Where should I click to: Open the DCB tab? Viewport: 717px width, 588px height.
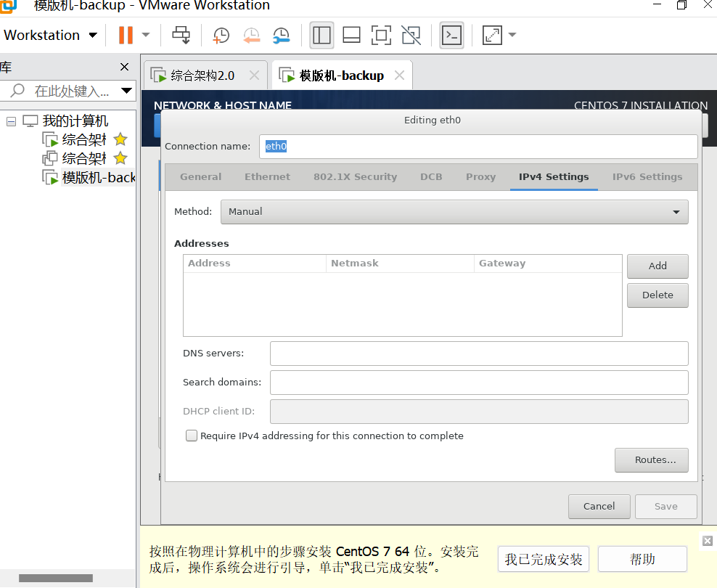(431, 177)
